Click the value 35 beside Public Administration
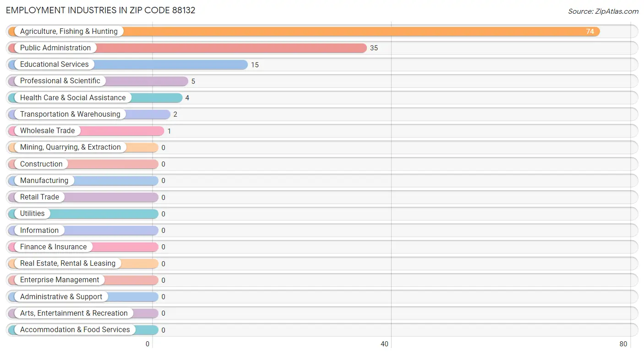The width and height of the screenshot is (644, 355). click(374, 48)
